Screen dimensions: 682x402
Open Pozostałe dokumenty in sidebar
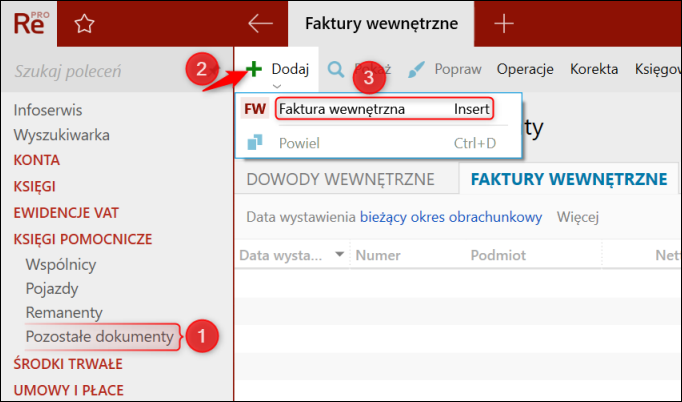coord(100,336)
